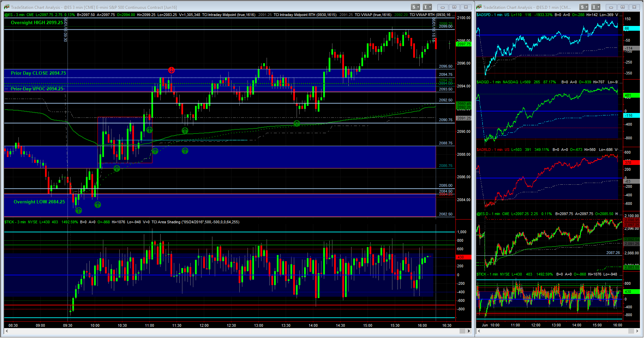Viewport: 644px width, 338px height.
Task: Click the 2090.75 level label
Action: pyautogui.click(x=446, y=120)
